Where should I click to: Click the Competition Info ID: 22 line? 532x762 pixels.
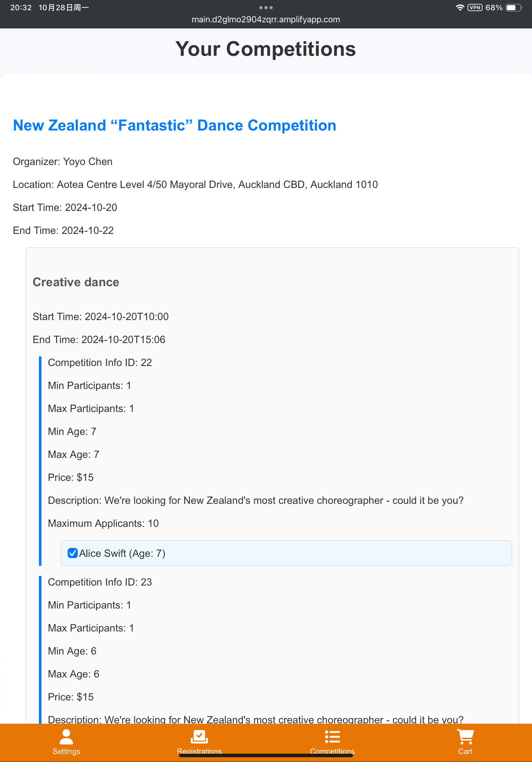[100, 362]
